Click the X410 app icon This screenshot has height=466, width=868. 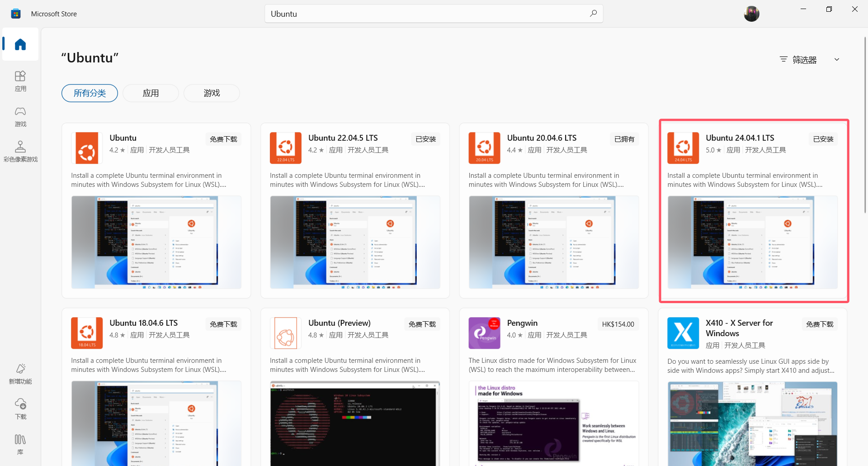tap(683, 333)
